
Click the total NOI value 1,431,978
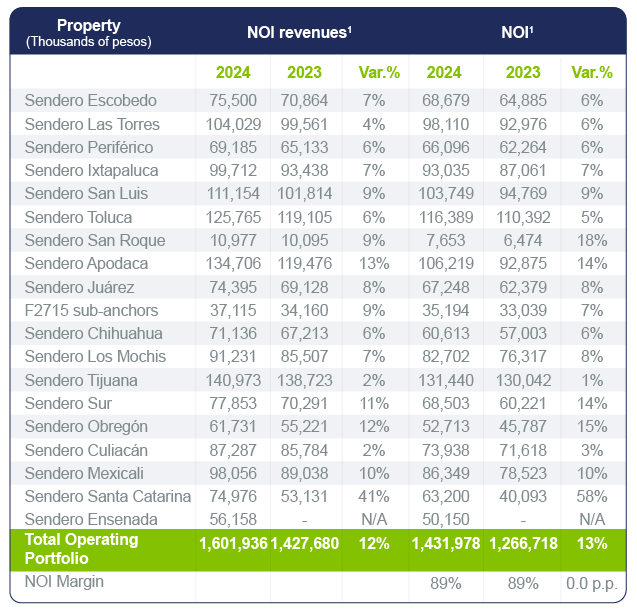[447, 544]
